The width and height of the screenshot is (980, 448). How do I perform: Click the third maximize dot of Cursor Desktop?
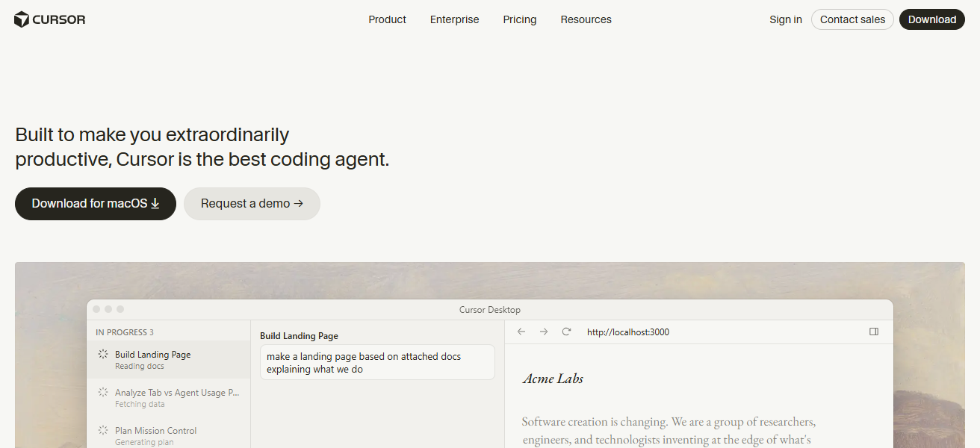tap(120, 309)
